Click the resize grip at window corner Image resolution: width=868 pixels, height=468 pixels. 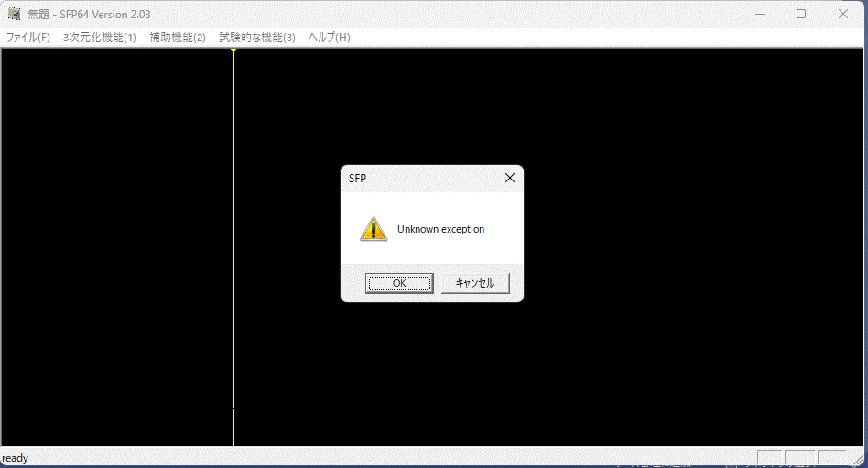[858, 458]
